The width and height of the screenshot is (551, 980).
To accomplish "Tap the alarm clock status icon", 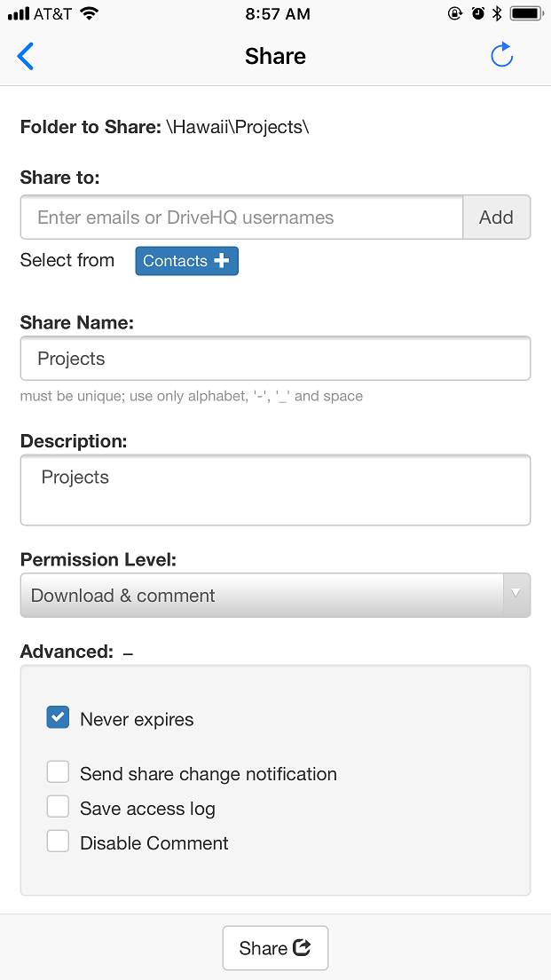I will click(477, 13).
